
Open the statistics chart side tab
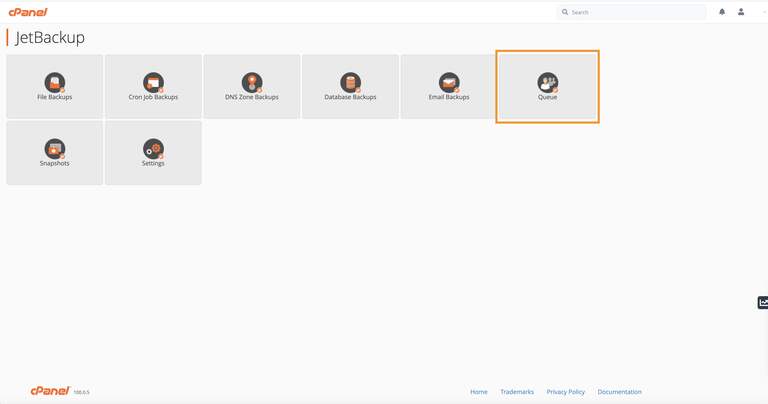click(763, 303)
